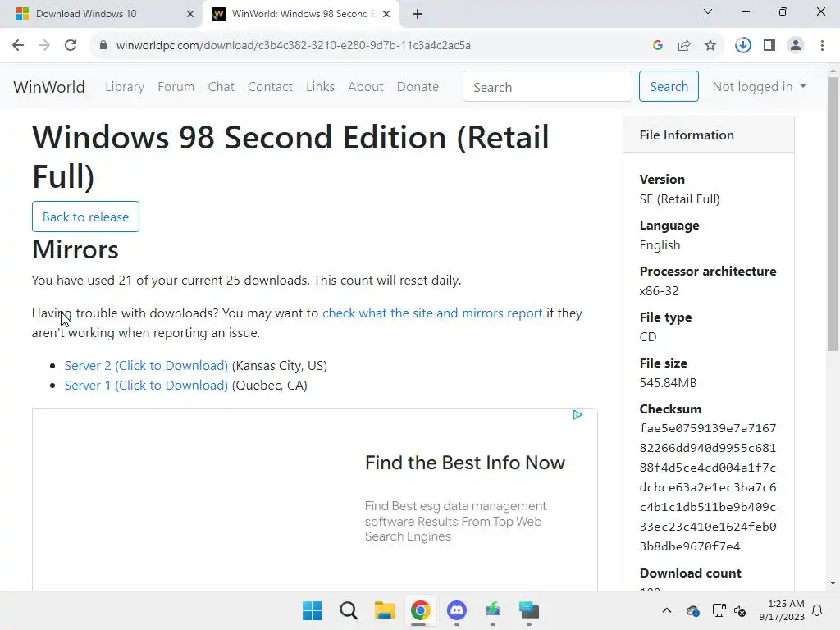Click the Back to release button
Viewport: 840px width, 630px height.
coord(85,217)
